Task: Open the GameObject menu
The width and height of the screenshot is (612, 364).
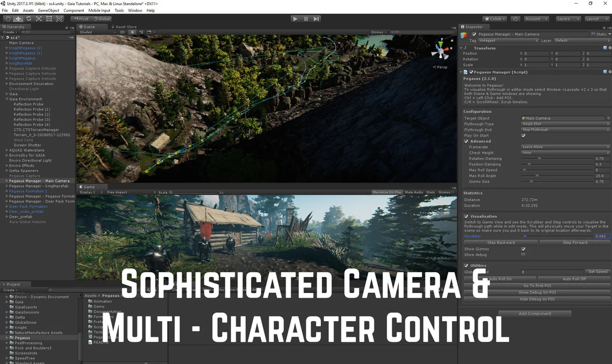Action: 48,10
